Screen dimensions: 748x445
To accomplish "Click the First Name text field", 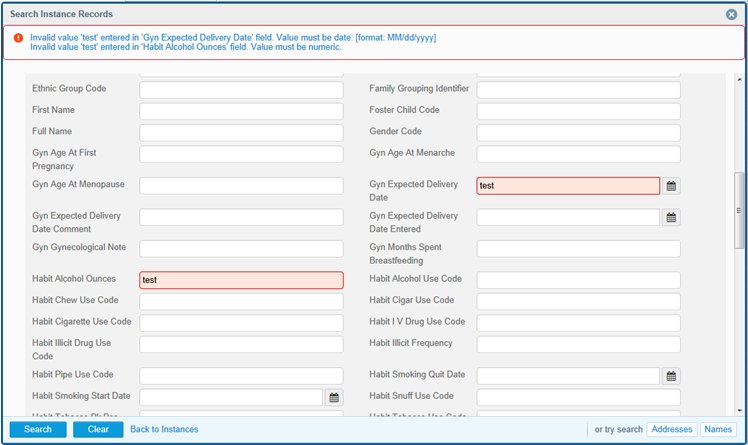I will pos(241,110).
